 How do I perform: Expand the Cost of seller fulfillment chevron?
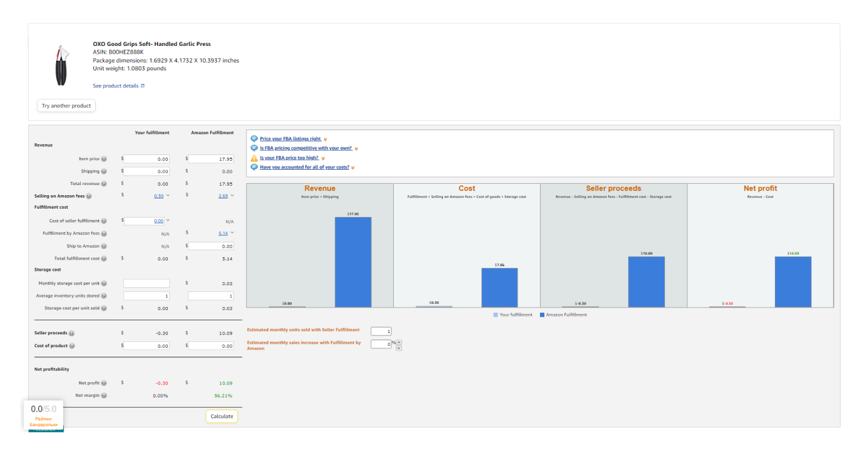point(168,220)
